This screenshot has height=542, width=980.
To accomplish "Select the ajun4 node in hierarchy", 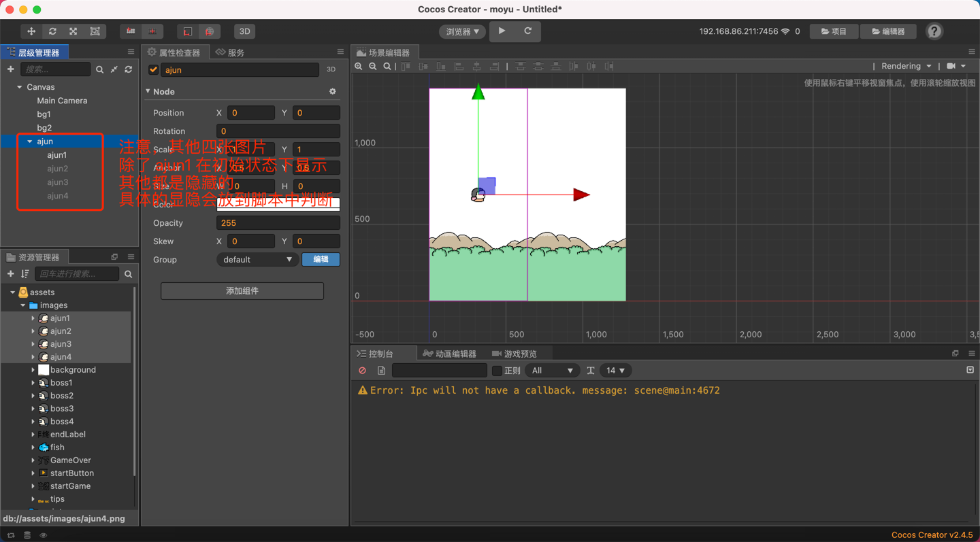I will point(57,196).
